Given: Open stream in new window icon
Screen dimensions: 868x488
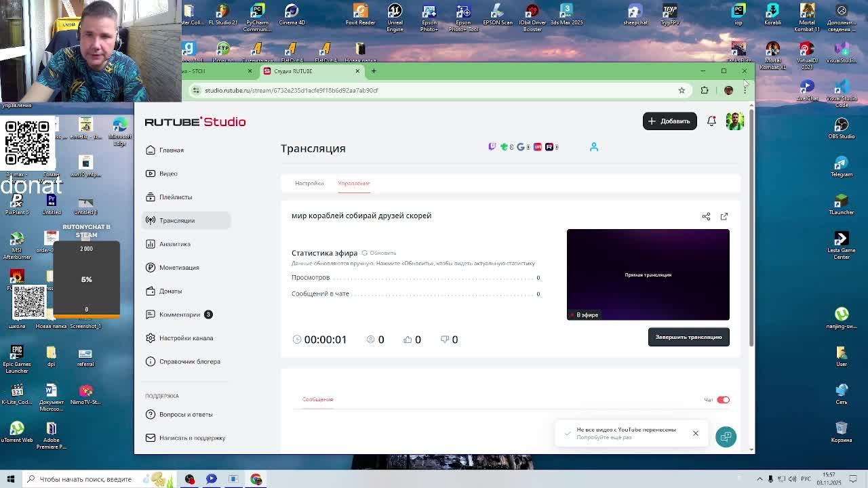Looking at the screenshot, I should click(724, 216).
